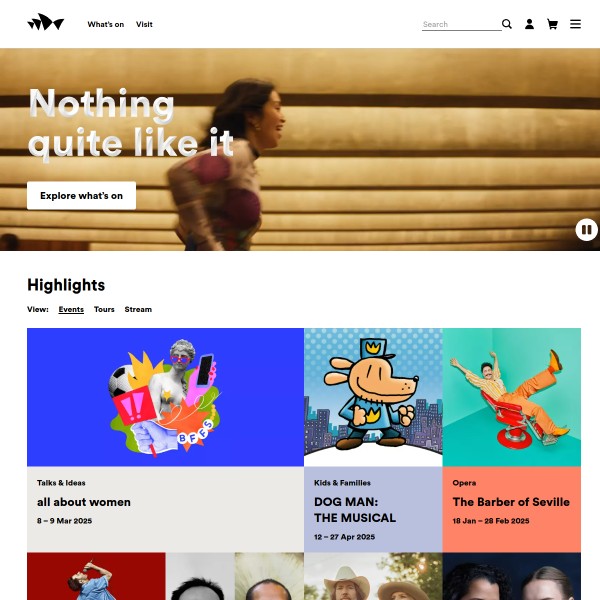Click into the Search input field

click(461, 24)
